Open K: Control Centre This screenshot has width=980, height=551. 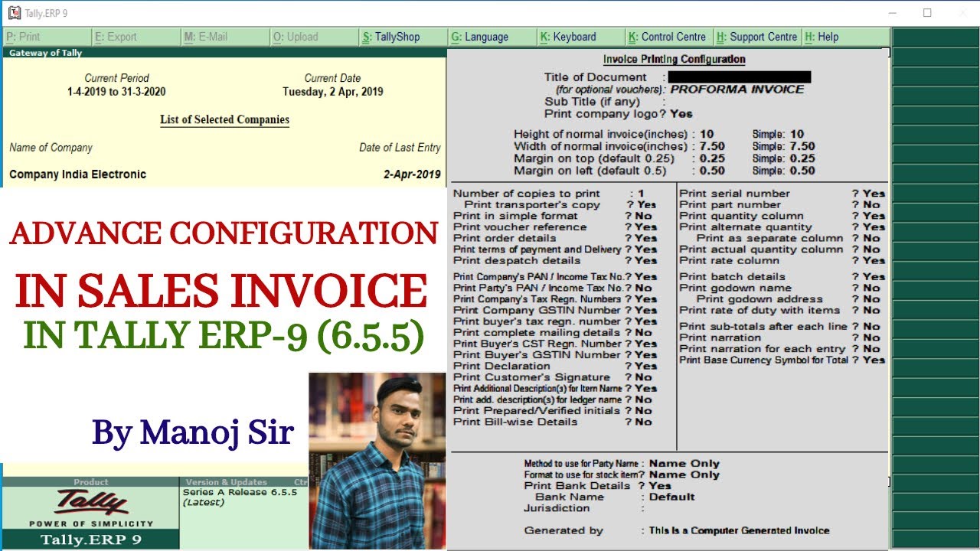tap(668, 37)
